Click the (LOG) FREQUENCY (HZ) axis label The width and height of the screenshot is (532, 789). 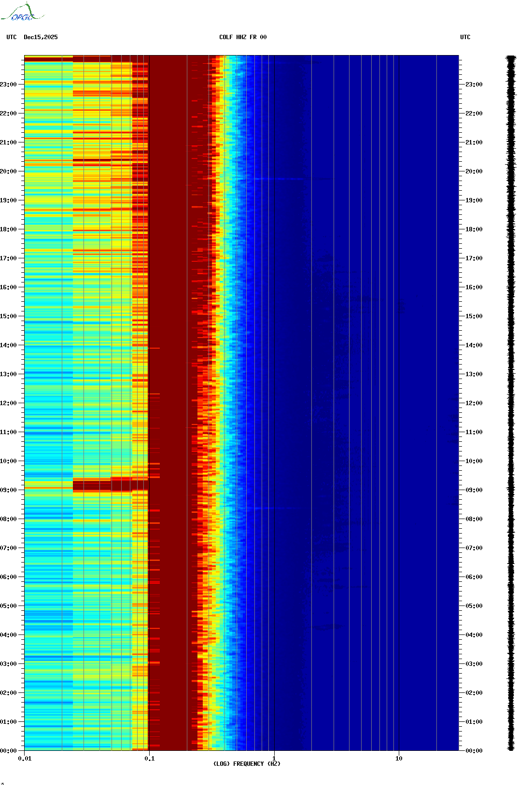(247, 763)
